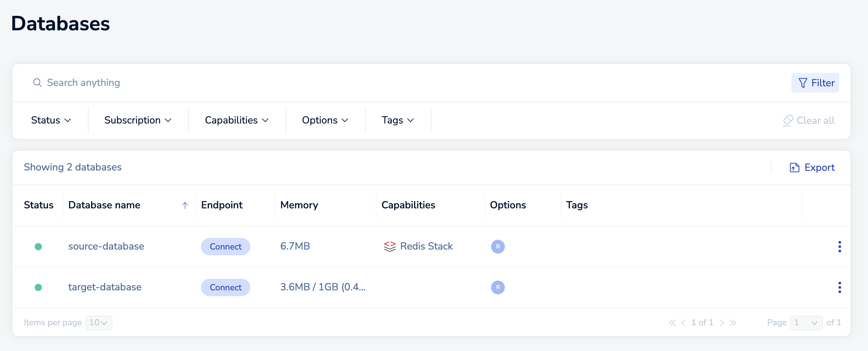
Task: Expand the Status filter dropdown
Action: [x=51, y=120]
